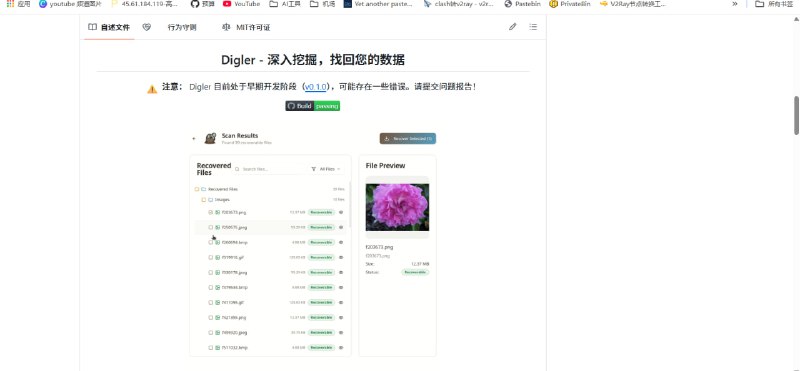Open the 行为守则 code of conduct tab
This screenshot has width=800, height=371.
(182, 28)
